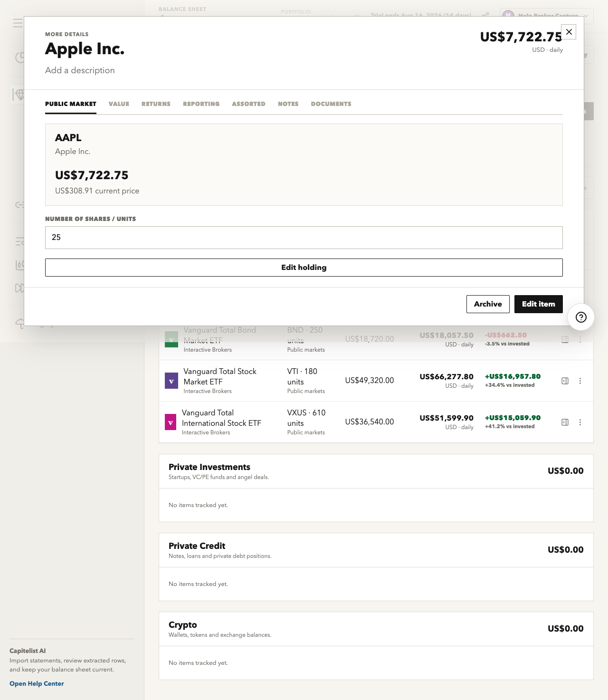Click VXUS · 610 units cell
608x700 pixels.
click(306, 418)
